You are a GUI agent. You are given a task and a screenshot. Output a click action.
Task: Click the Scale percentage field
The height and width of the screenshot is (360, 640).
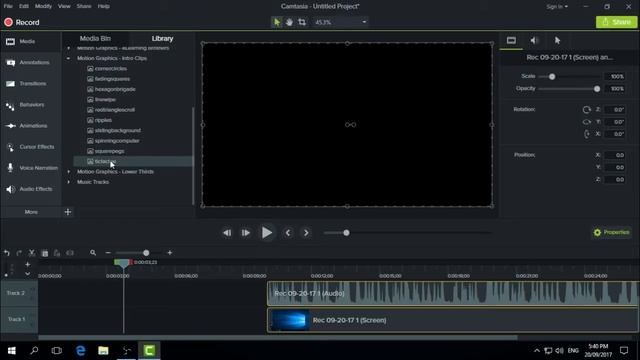[x=615, y=77]
